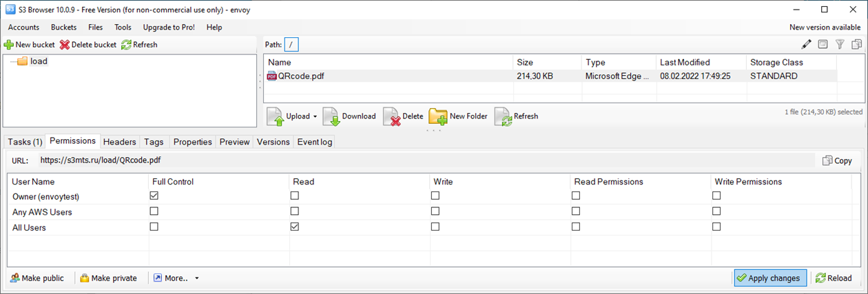This screenshot has height=294, width=868.
Task: Switch to the Versions tab
Action: 273,142
